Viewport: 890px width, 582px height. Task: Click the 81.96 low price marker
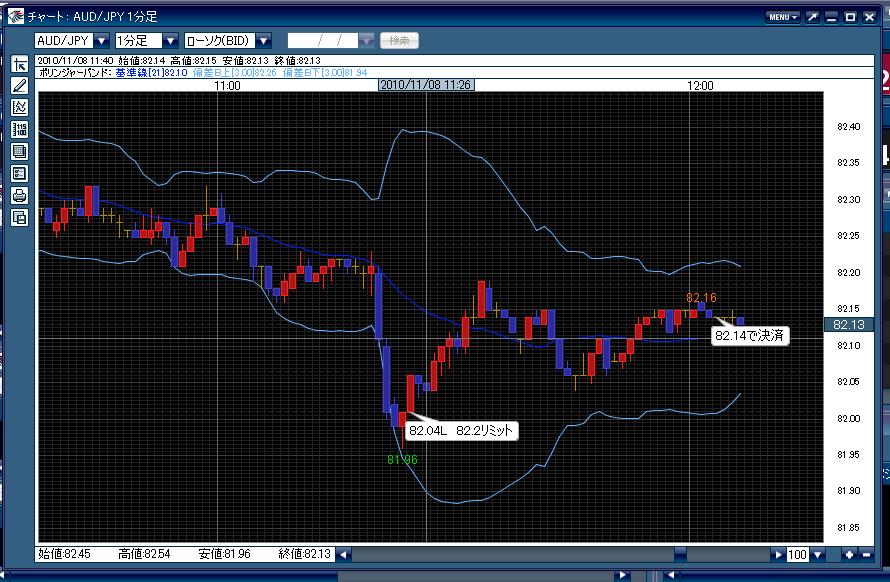pos(402,459)
